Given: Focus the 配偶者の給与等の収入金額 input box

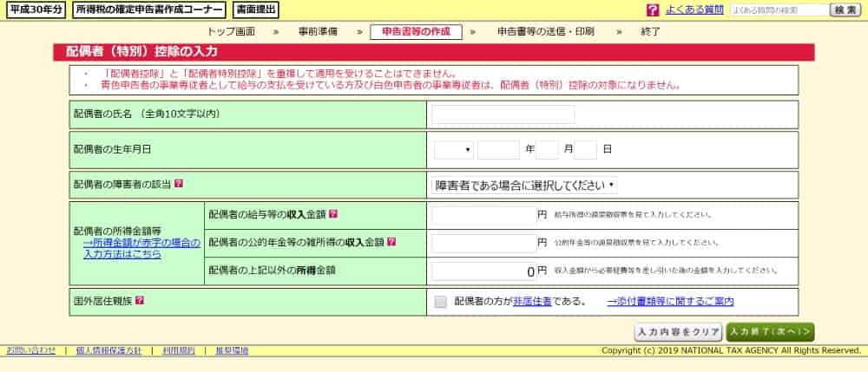Looking at the screenshot, I should 483,214.
